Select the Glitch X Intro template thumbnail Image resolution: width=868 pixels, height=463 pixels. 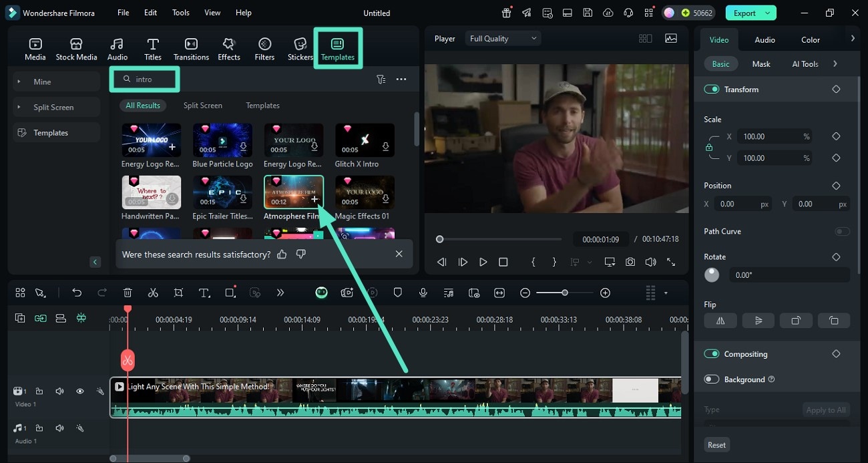pyautogui.click(x=365, y=140)
